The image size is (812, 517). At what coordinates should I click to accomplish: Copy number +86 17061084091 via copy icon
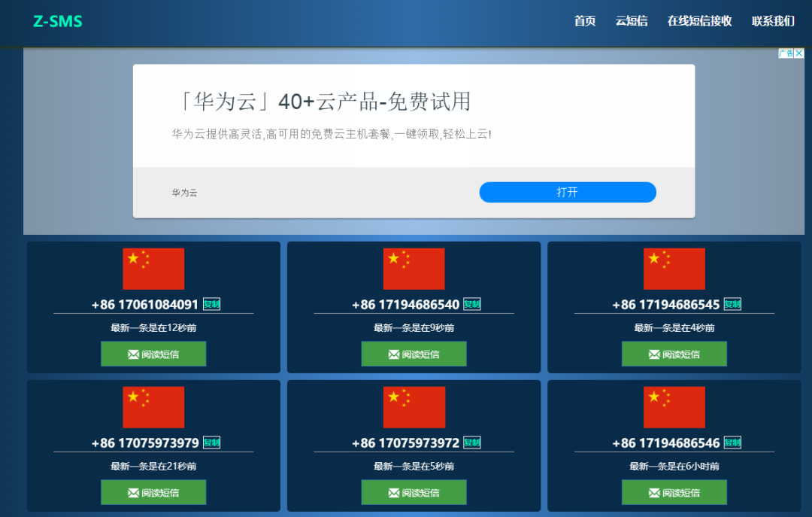[211, 304]
